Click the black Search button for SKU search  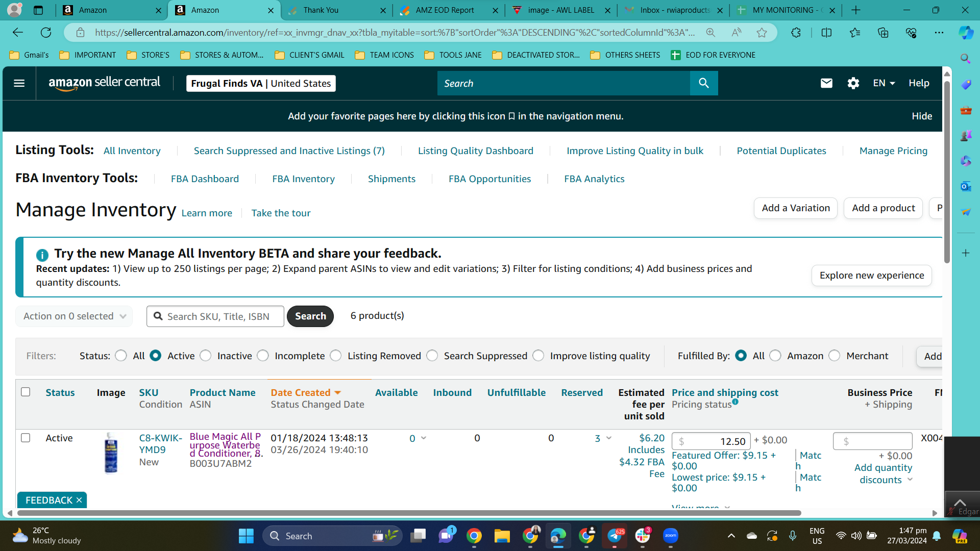click(x=310, y=316)
